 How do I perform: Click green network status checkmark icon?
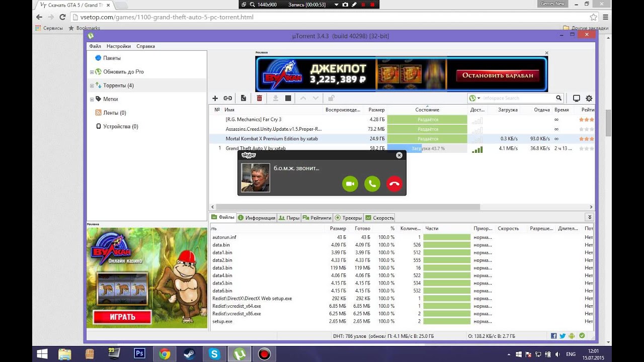point(582,336)
